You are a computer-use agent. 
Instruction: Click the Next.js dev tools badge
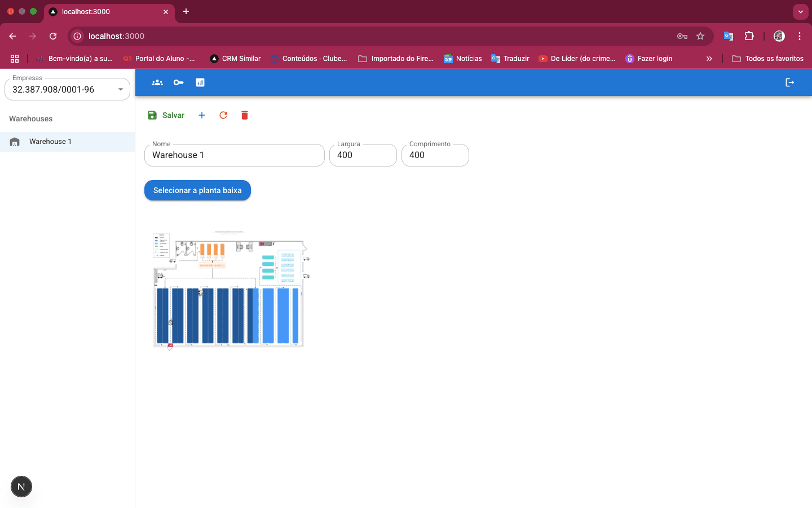tap(21, 487)
